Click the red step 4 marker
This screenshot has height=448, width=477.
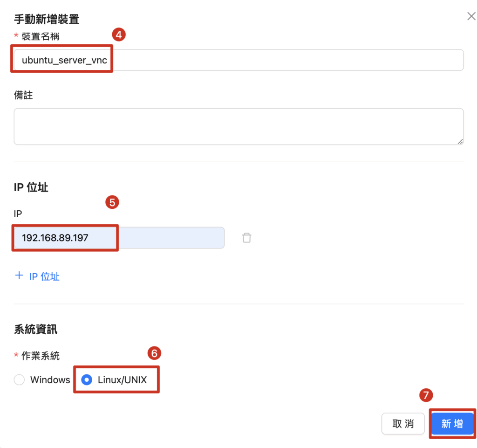(119, 35)
